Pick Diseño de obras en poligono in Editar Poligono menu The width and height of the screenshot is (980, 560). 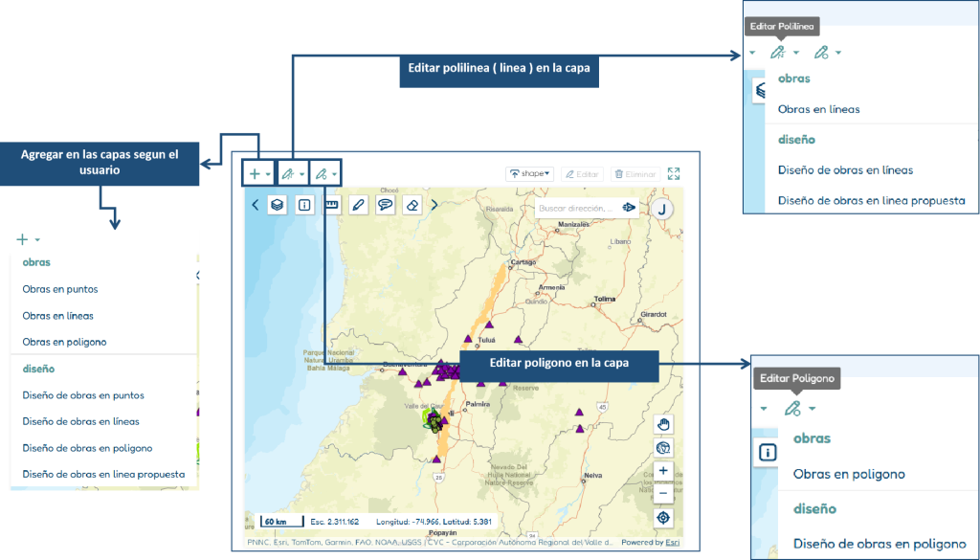[x=879, y=544]
